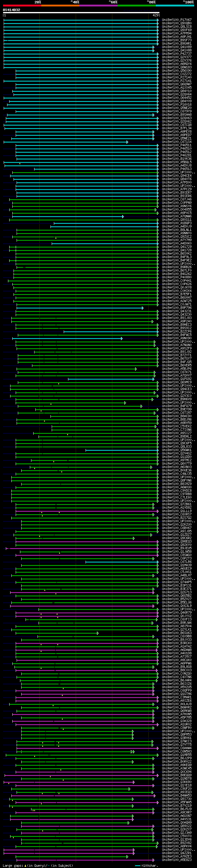Select the UniRef100_C6T9Y9 label
The width and height of the screenshot is (197, 868).
coord(177,111)
